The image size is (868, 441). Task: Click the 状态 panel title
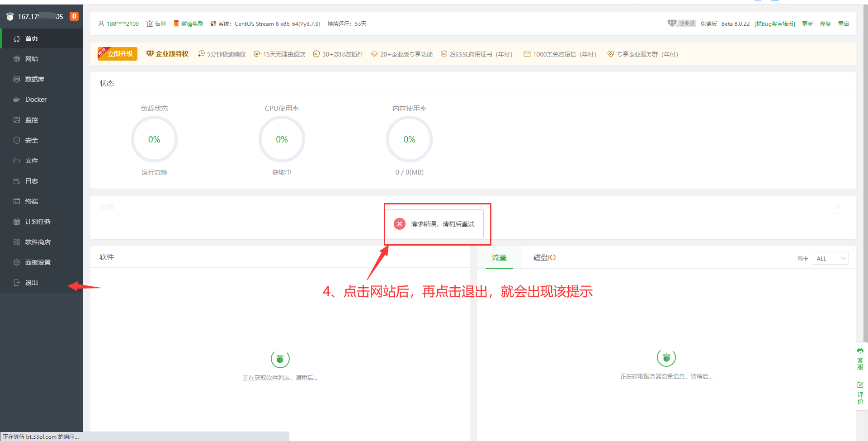click(107, 83)
